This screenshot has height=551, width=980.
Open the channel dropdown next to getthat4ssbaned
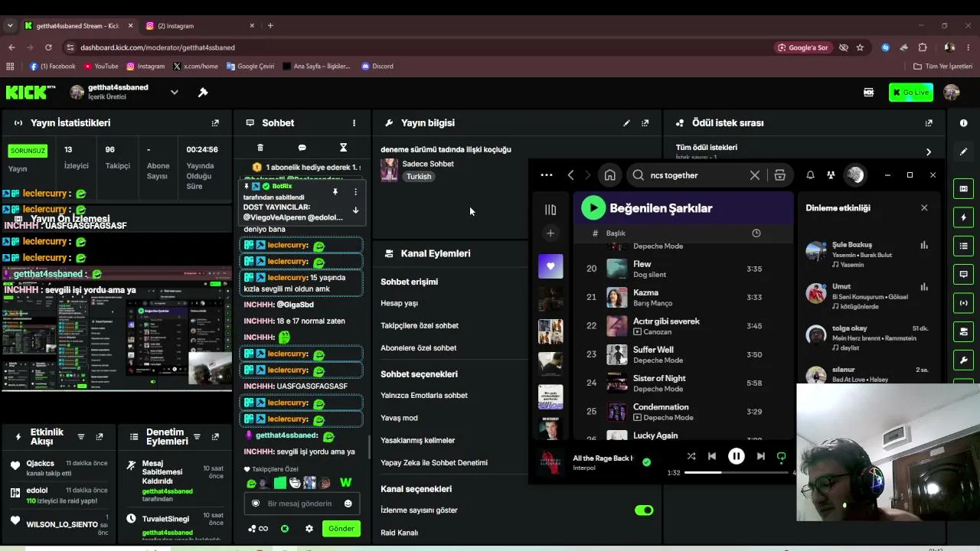click(174, 93)
